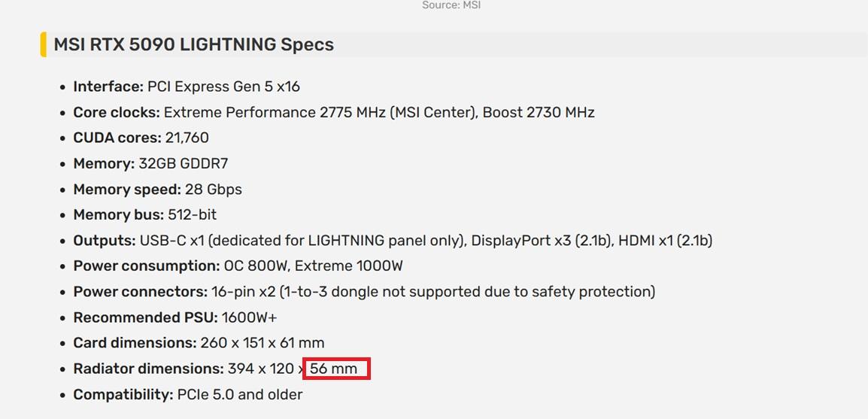The width and height of the screenshot is (868, 419).
Task: Click the "Radiator dimensions:" bold label
Action: [148, 369]
